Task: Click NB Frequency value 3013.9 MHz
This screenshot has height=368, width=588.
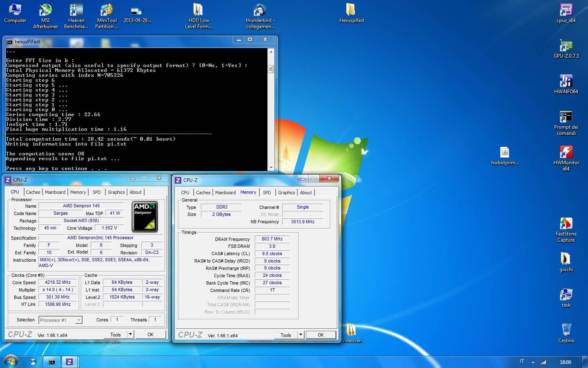Action: tap(303, 222)
